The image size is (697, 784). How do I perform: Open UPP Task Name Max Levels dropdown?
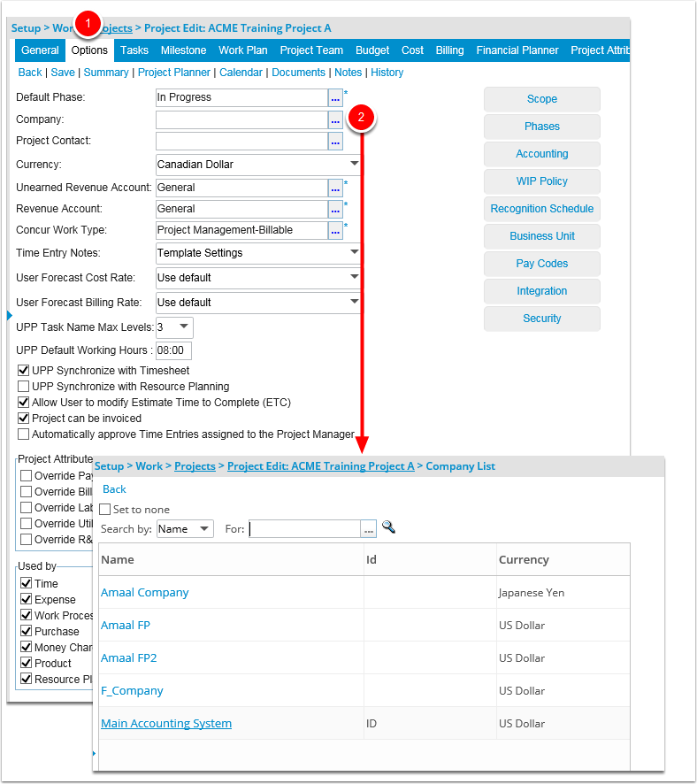[184, 327]
